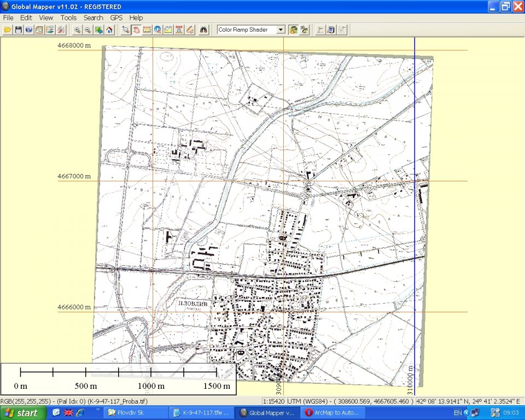Image resolution: width=525 pixels, height=420 pixels.
Task: Click the Open Data Files folder icon
Action: (x=8, y=30)
